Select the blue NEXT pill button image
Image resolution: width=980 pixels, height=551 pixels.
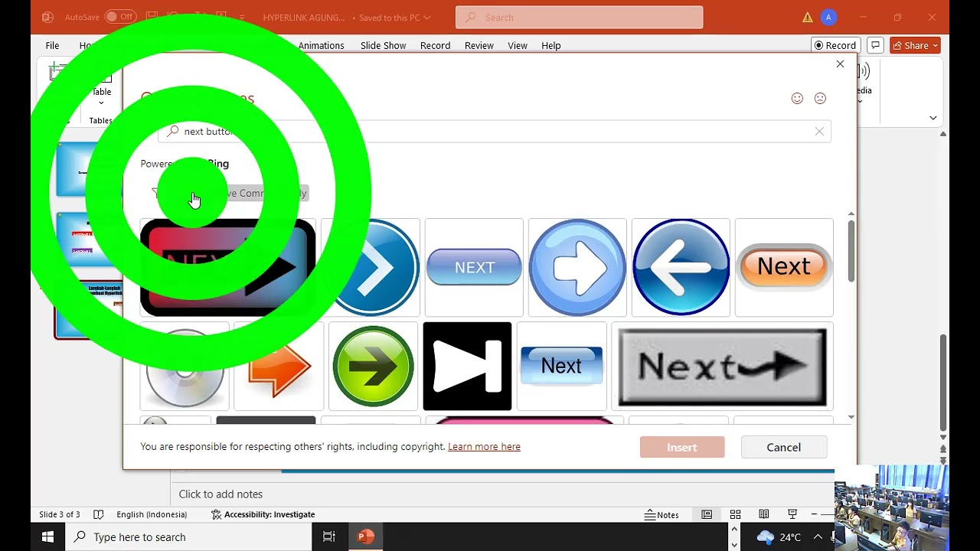(474, 267)
